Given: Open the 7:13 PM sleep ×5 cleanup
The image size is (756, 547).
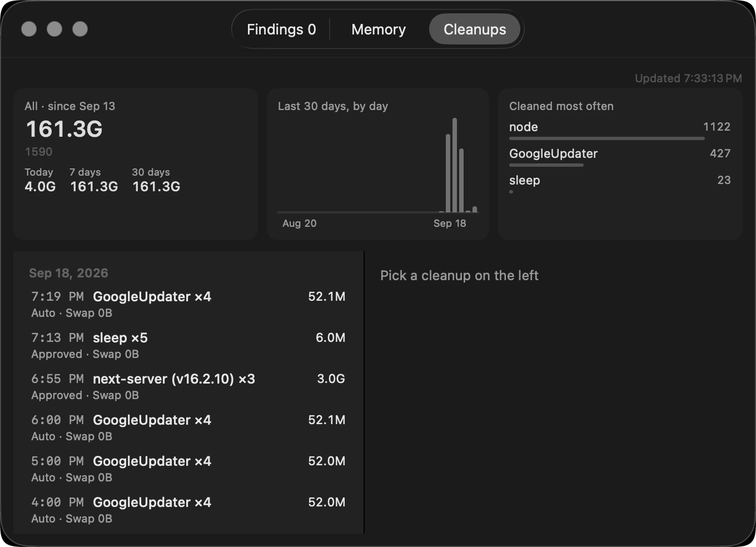Looking at the screenshot, I should click(188, 345).
